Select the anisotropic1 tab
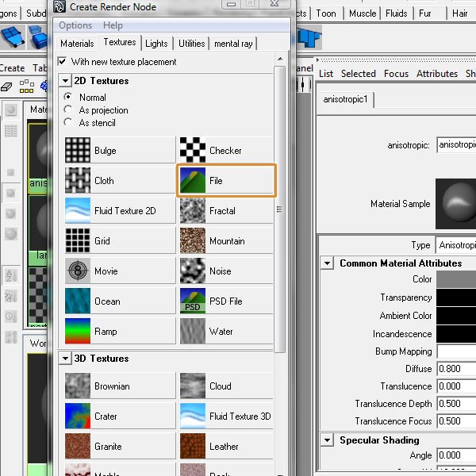This screenshot has height=476, width=476. coord(345,99)
